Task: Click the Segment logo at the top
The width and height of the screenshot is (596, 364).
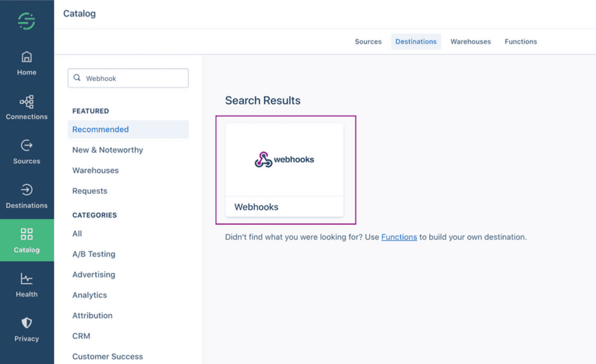Action: [26, 20]
